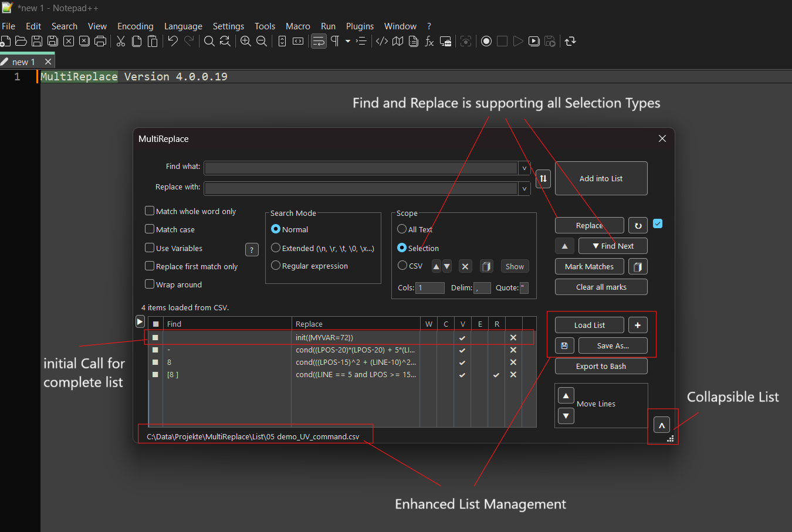792x532 pixels.
Task: Click the copy icon beside Mark Matches
Action: click(x=638, y=267)
